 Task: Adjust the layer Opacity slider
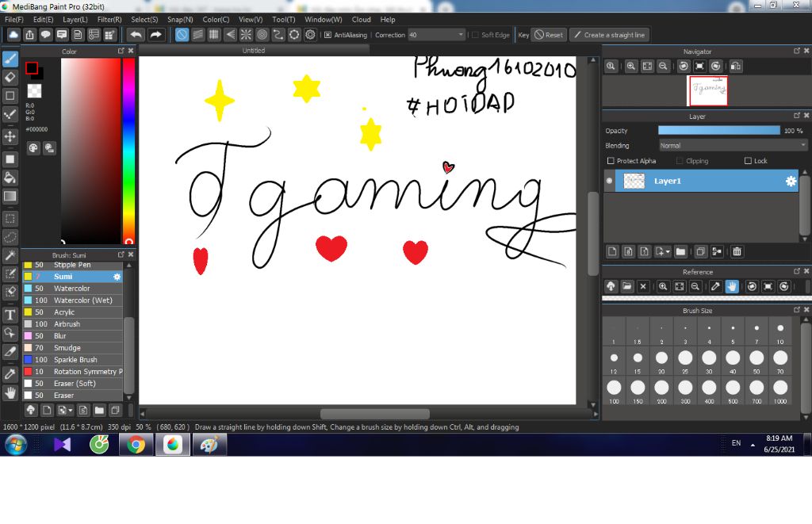click(x=718, y=131)
